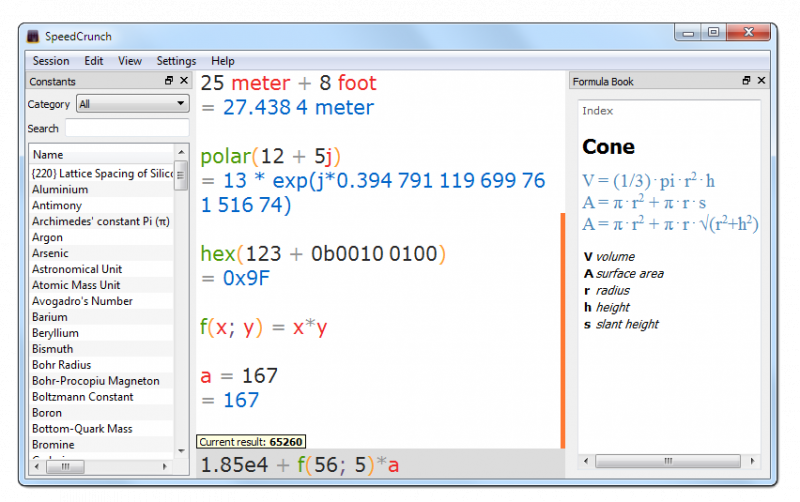The height and width of the screenshot is (502, 800).
Task: Click the hex(123 + 0b0010 0100) expression
Action: click(323, 254)
